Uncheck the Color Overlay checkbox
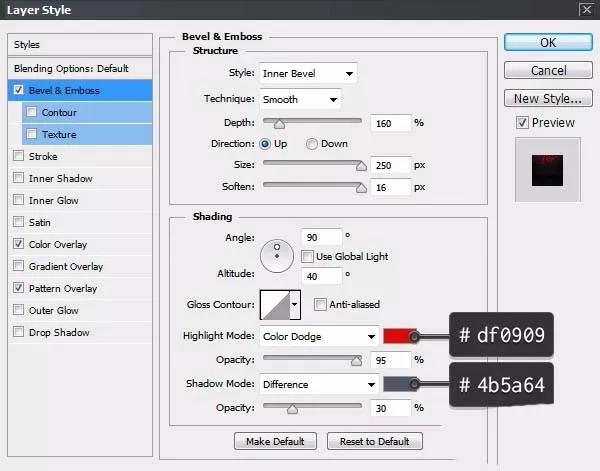 (18, 244)
